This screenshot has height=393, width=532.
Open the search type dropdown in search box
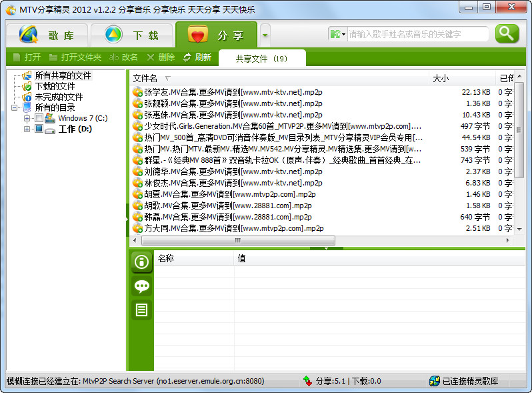click(x=337, y=34)
